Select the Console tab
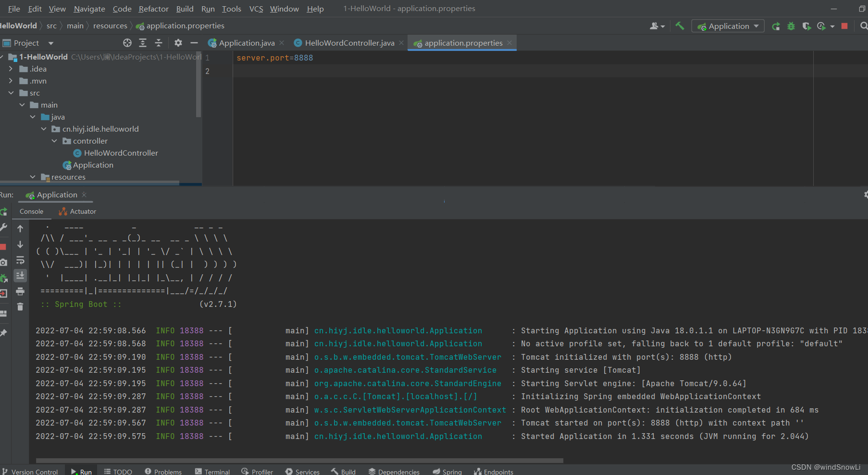Viewport: 868px width, 475px height. 31,211
